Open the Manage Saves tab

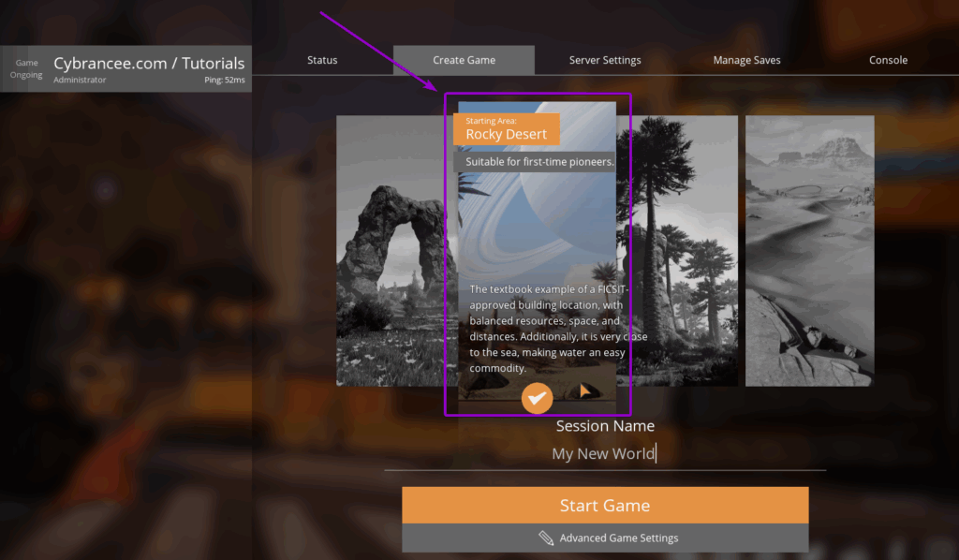click(746, 59)
